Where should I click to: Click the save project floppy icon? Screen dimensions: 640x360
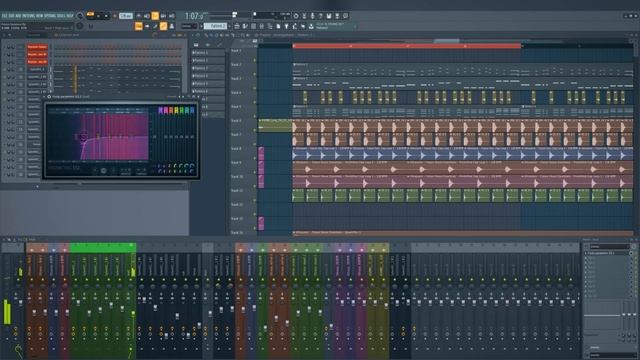pos(329,16)
